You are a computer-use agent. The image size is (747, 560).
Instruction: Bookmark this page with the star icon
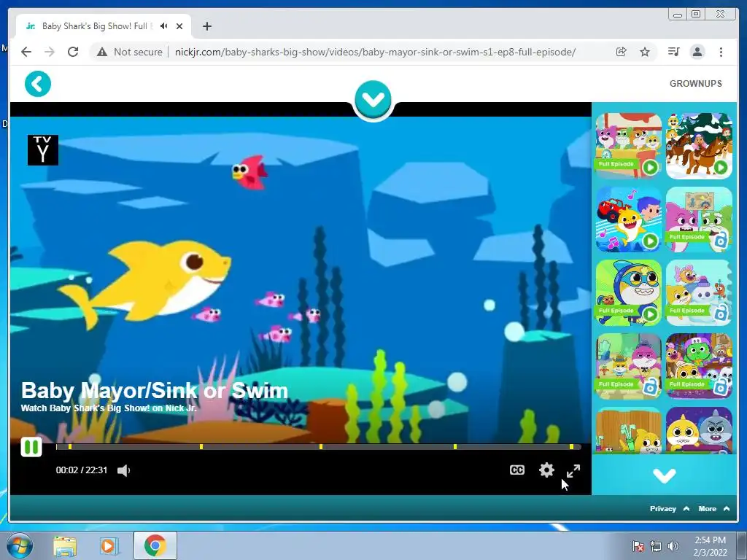pos(645,52)
